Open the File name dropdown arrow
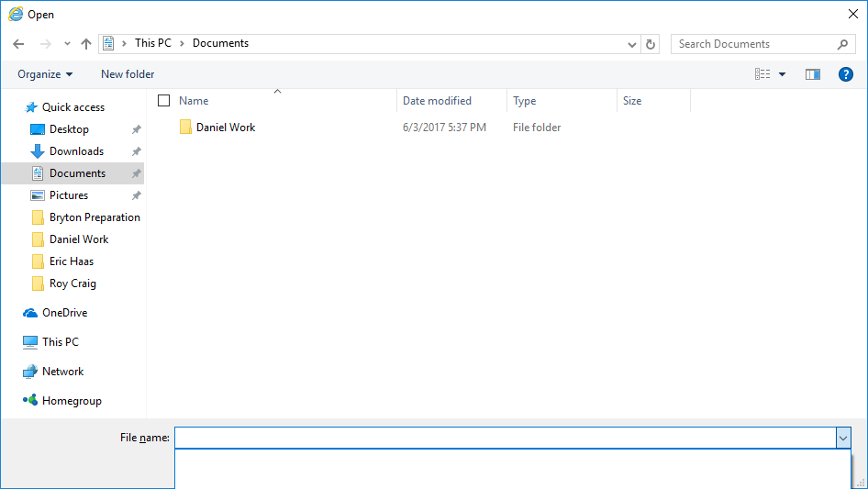This screenshot has width=868, height=489. coord(843,439)
